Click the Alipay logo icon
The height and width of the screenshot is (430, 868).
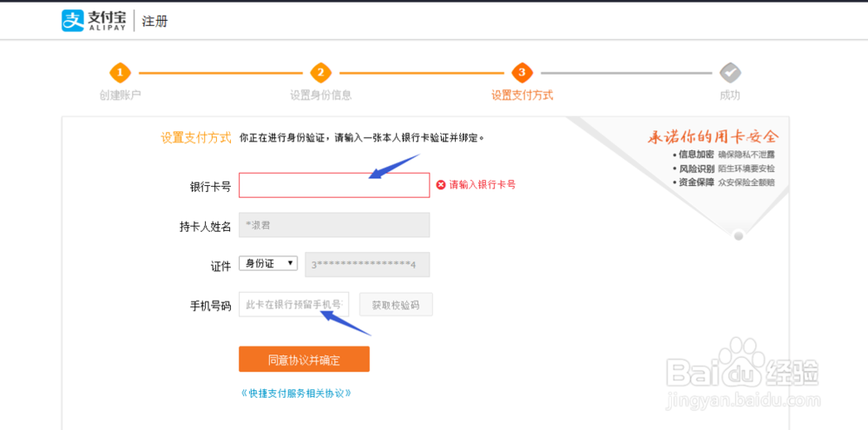click(72, 21)
